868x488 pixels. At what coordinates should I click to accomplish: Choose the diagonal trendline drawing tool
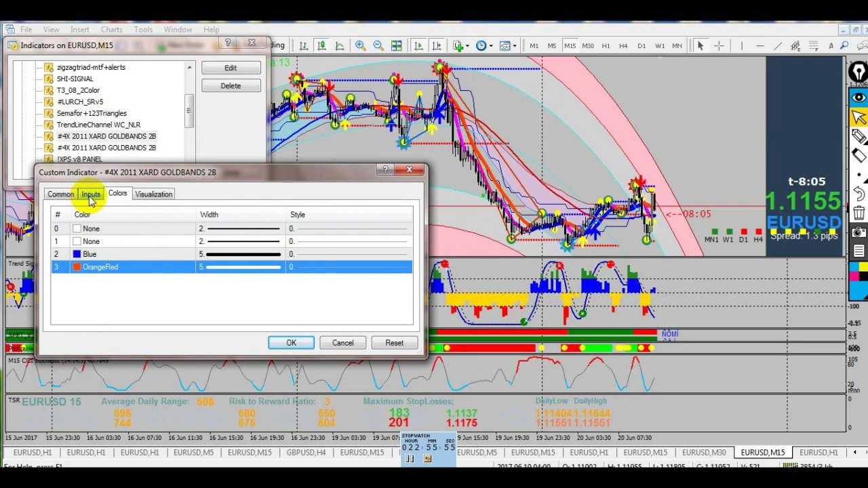tap(778, 45)
